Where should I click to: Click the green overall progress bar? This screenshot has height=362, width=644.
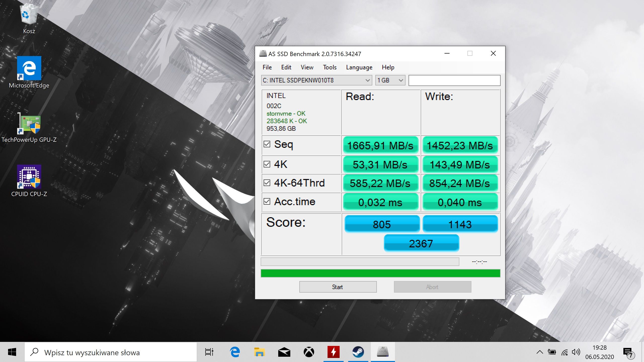click(380, 273)
